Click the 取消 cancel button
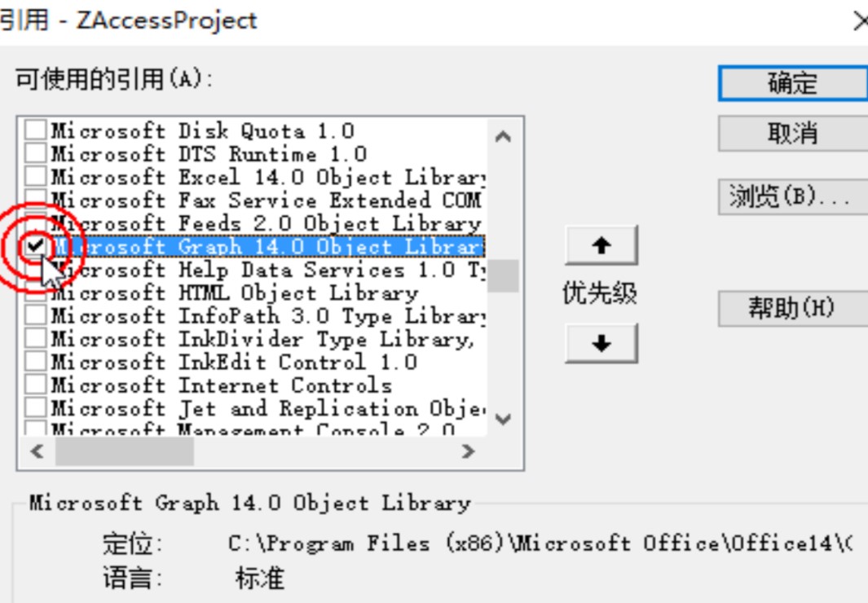The height and width of the screenshot is (603, 868). (793, 134)
